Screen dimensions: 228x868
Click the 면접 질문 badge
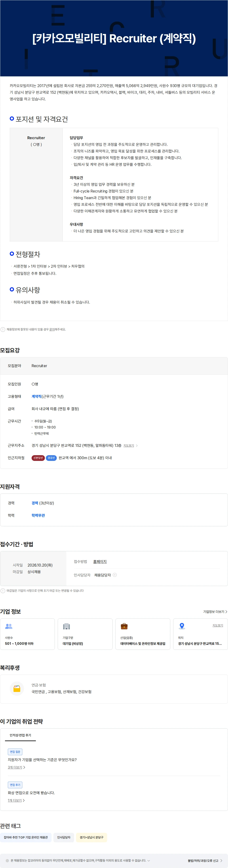15,752
